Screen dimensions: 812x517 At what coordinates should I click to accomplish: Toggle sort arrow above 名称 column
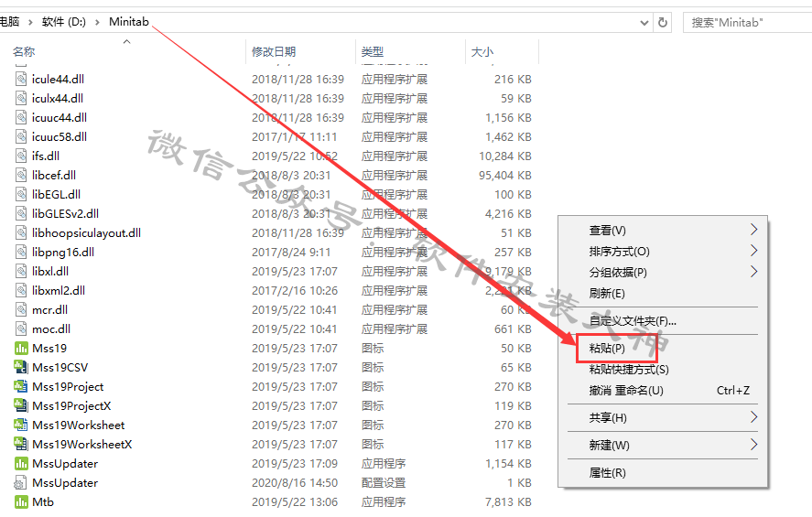coord(127,41)
